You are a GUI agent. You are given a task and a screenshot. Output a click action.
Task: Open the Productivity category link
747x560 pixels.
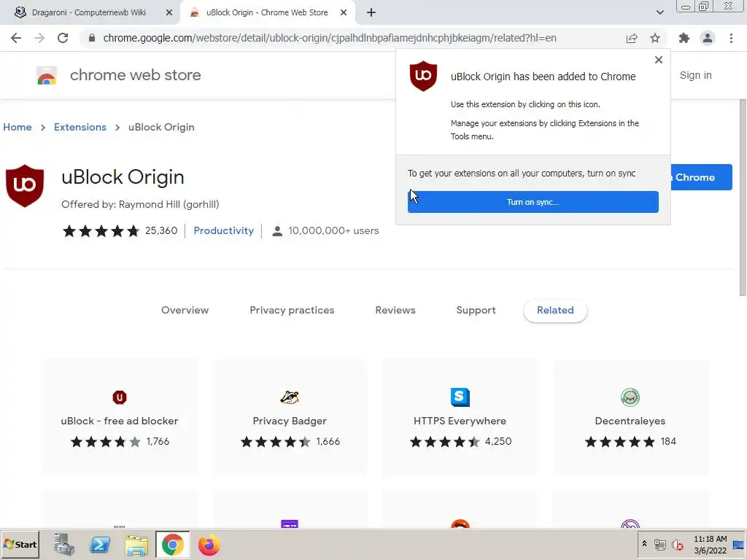click(223, 231)
